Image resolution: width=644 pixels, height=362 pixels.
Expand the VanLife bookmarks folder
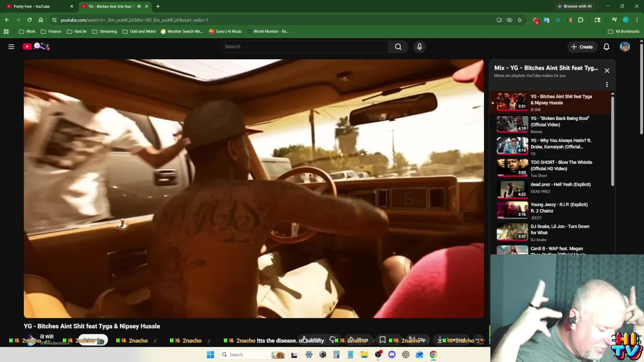(76, 31)
